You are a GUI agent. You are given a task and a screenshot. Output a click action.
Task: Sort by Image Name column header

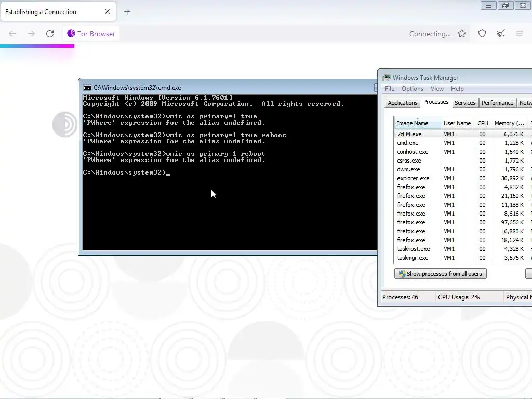coord(417,123)
